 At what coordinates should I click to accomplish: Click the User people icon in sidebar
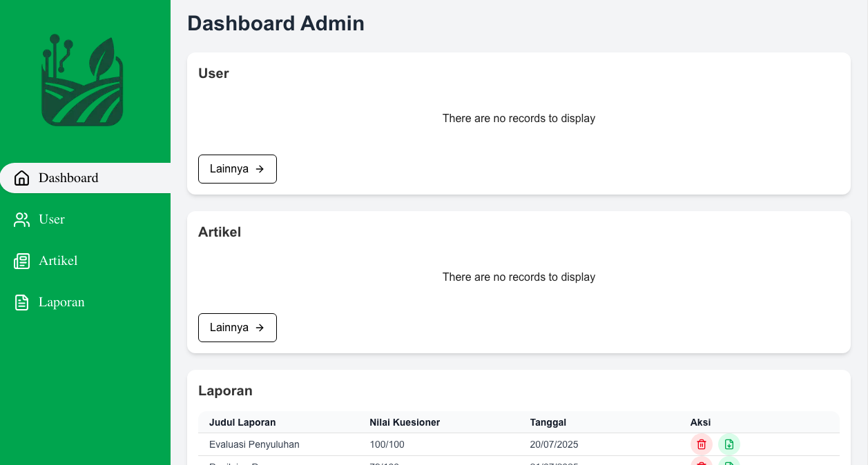[22, 219]
